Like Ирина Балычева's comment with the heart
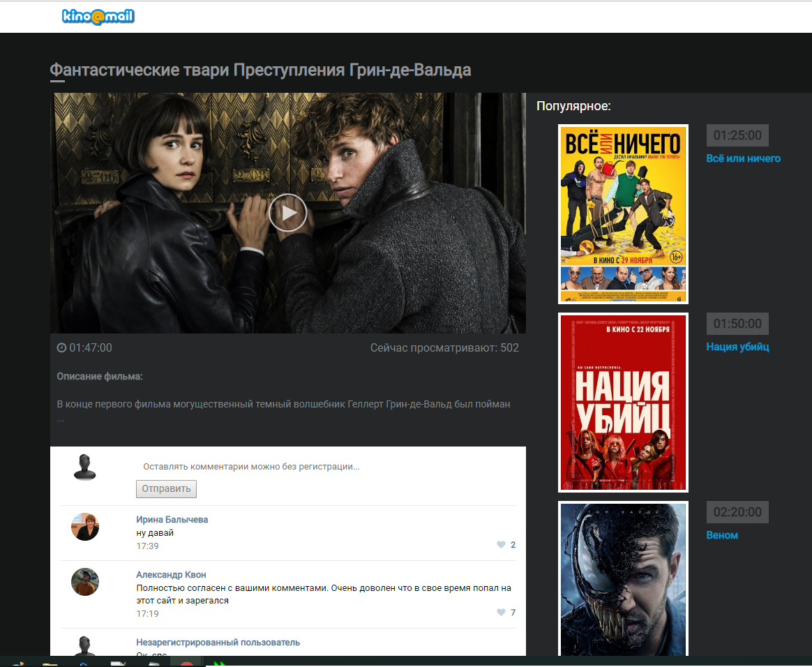The width and height of the screenshot is (812, 667). [501, 544]
